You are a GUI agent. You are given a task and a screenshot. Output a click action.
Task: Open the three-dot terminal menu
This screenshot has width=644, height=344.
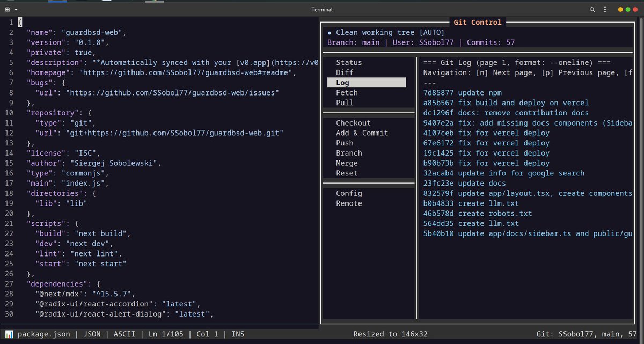605,10
